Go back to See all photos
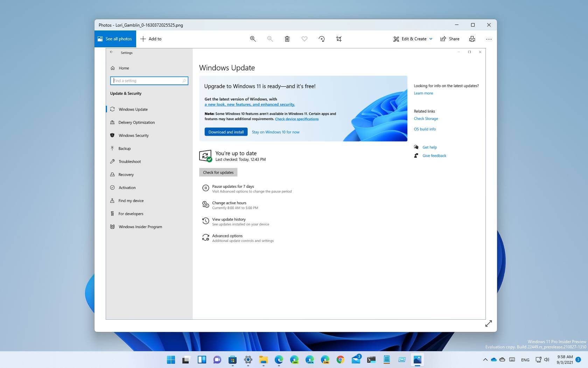Image resolution: width=588 pixels, height=368 pixels. tap(115, 39)
